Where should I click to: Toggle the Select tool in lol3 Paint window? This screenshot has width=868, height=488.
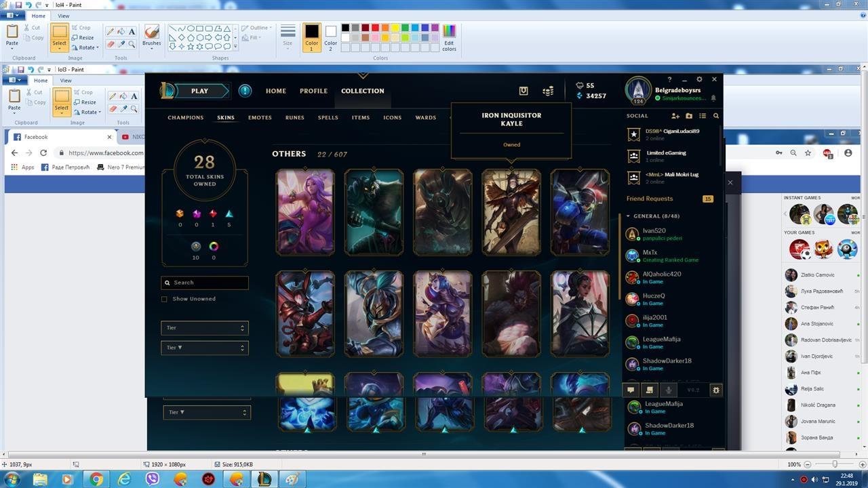click(62, 102)
